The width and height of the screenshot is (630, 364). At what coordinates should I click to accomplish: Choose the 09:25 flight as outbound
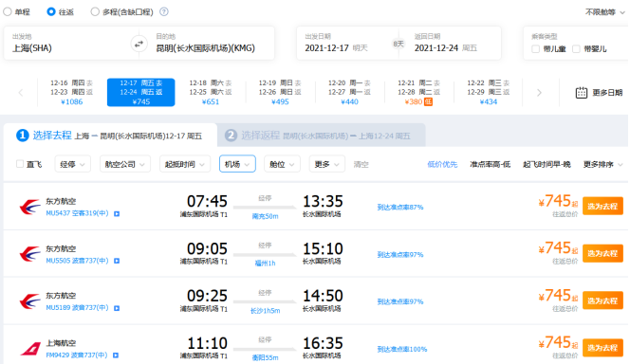602,300
